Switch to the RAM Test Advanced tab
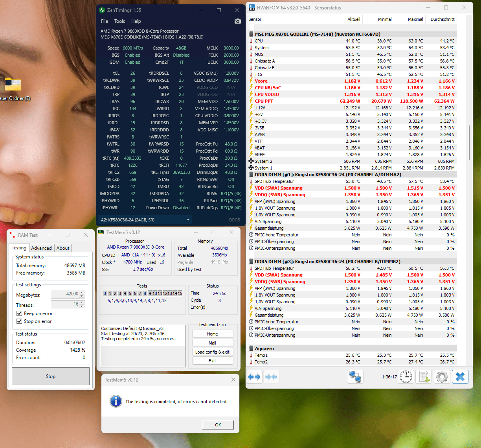Viewport: 481px width, 448px height. (x=41, y=248)
